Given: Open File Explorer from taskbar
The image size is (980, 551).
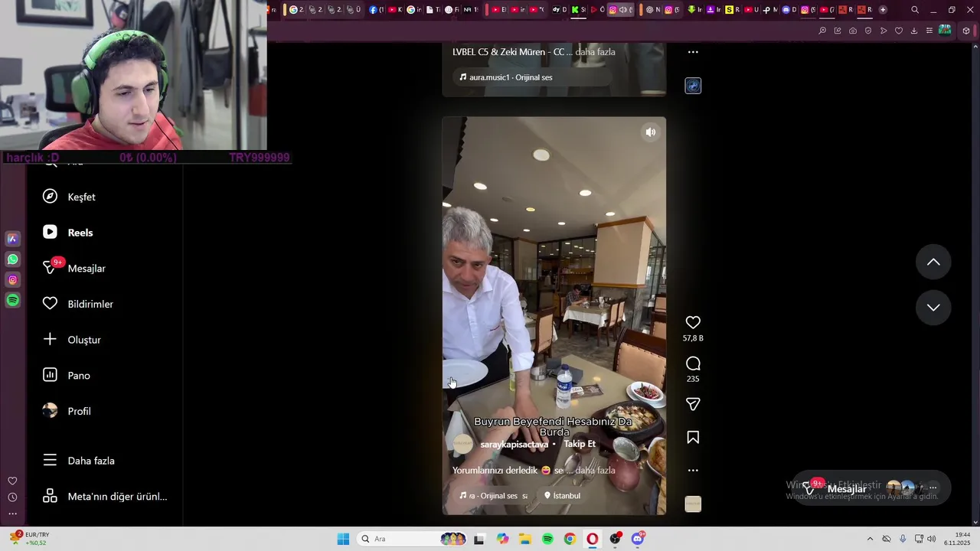Looking at the screenshot, I should point(525,539).
